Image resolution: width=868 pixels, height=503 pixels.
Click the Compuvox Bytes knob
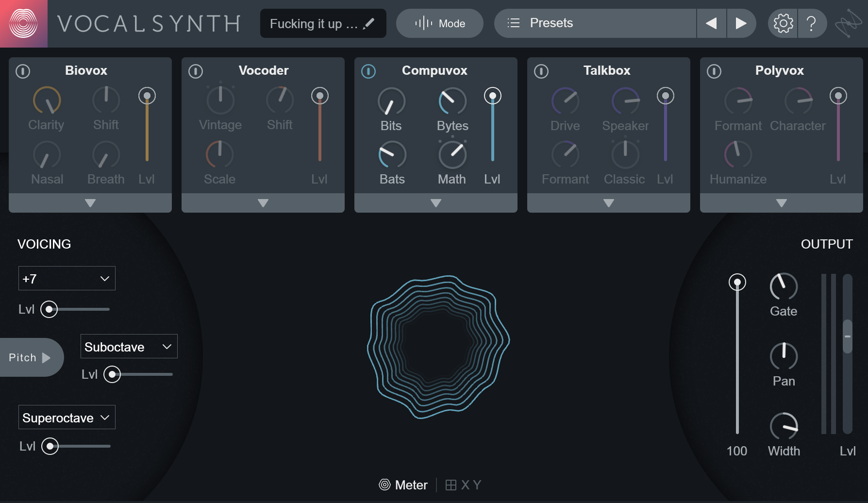point(452,101)
